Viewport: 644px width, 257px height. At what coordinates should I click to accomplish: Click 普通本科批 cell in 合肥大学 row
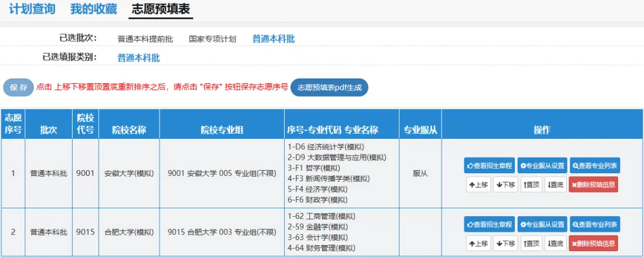pyautogui.click(x=49, y=232)
